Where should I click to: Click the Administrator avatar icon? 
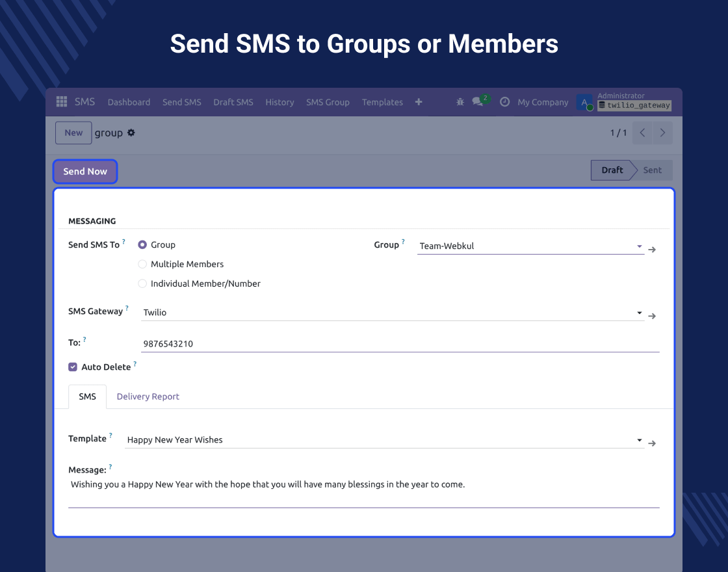coord(584,102)
